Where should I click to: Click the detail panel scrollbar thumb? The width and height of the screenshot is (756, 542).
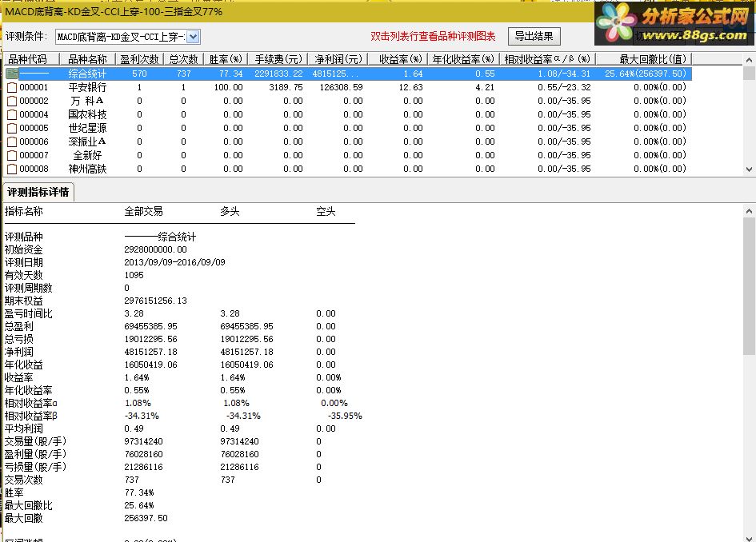point(749,287)
